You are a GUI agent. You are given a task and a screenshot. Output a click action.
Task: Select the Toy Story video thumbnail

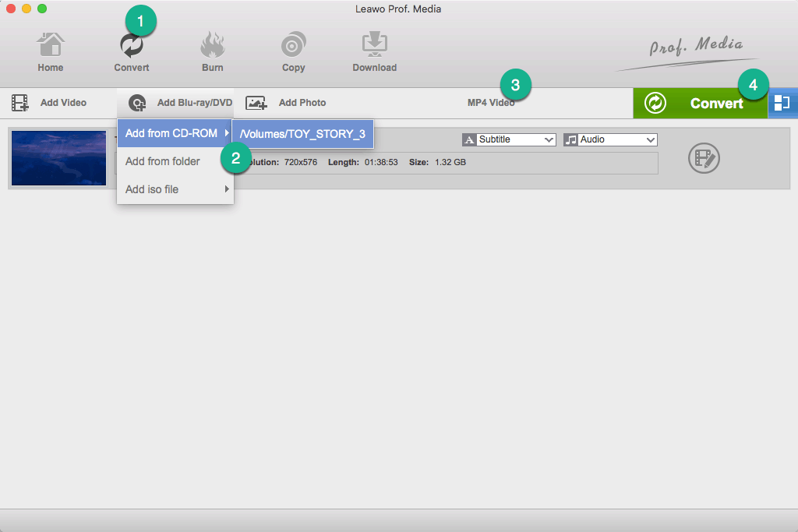coord(59,158)
